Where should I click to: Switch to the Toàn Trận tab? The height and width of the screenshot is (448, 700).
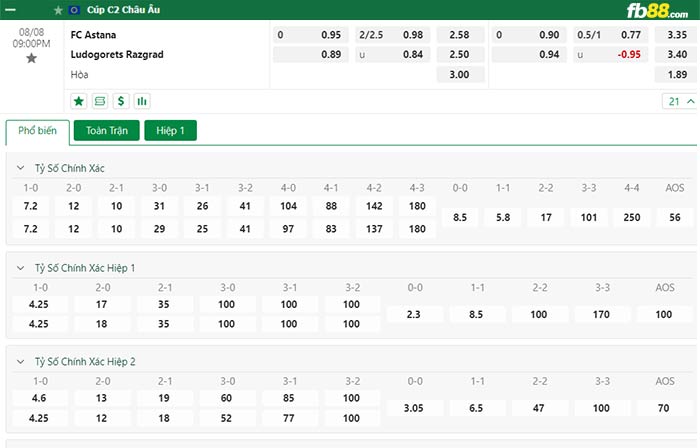(107, 130)
